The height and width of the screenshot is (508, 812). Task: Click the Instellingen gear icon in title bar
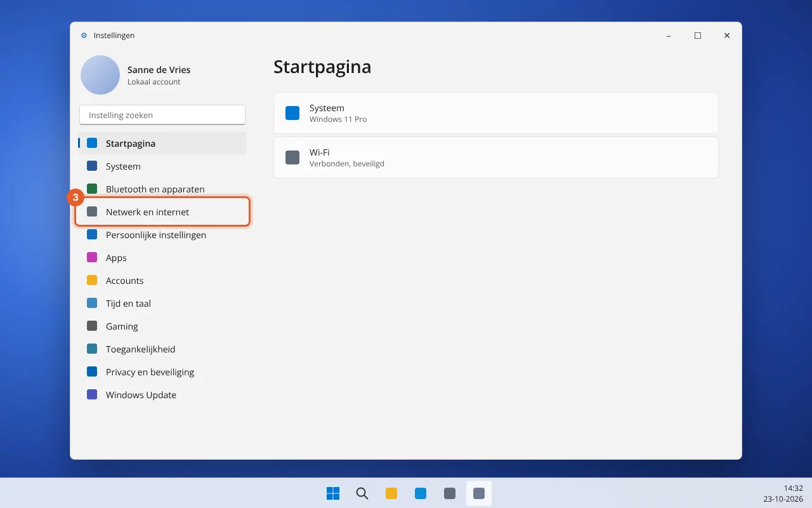(x=84, y=36)
